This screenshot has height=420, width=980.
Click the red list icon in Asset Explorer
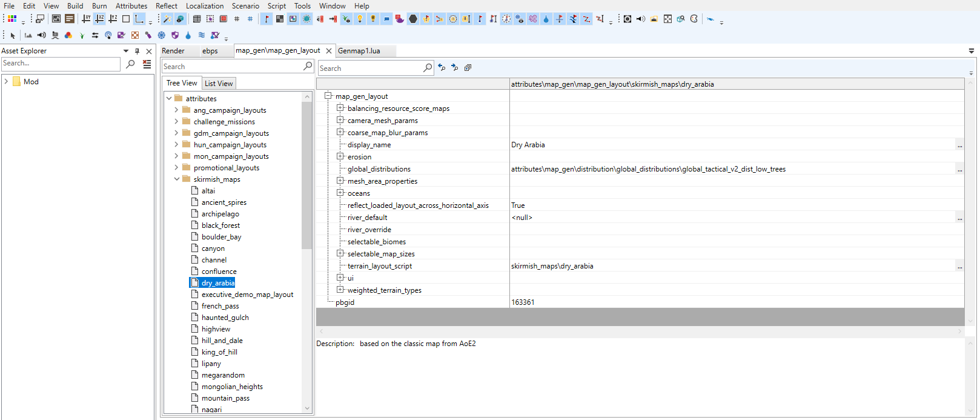point(147,64)
